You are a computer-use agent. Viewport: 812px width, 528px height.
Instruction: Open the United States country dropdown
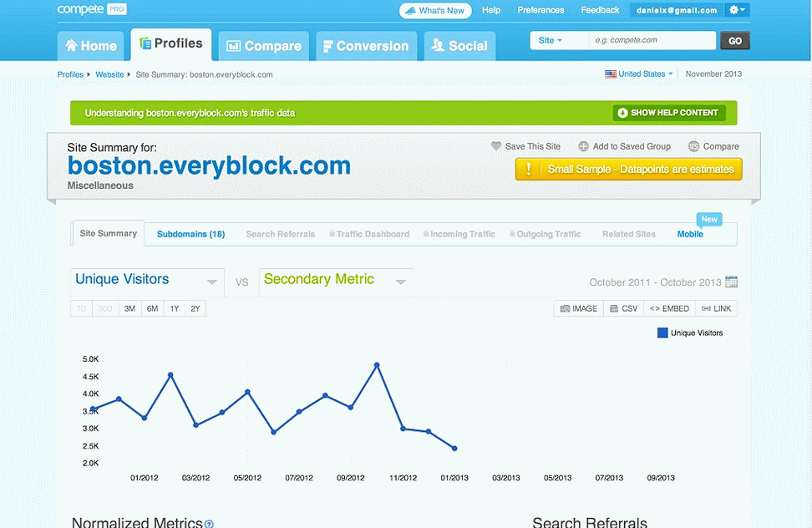pyautogui.click(x=639, y=74)
